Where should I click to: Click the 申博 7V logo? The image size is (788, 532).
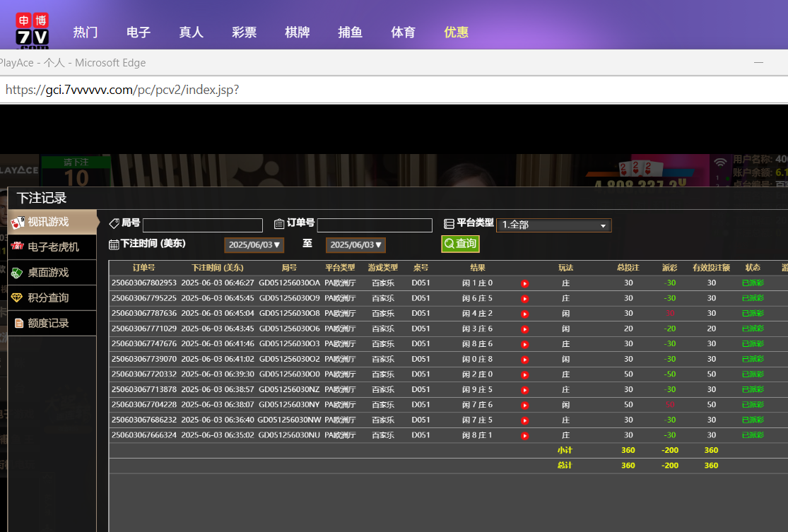tap(33, 30)
